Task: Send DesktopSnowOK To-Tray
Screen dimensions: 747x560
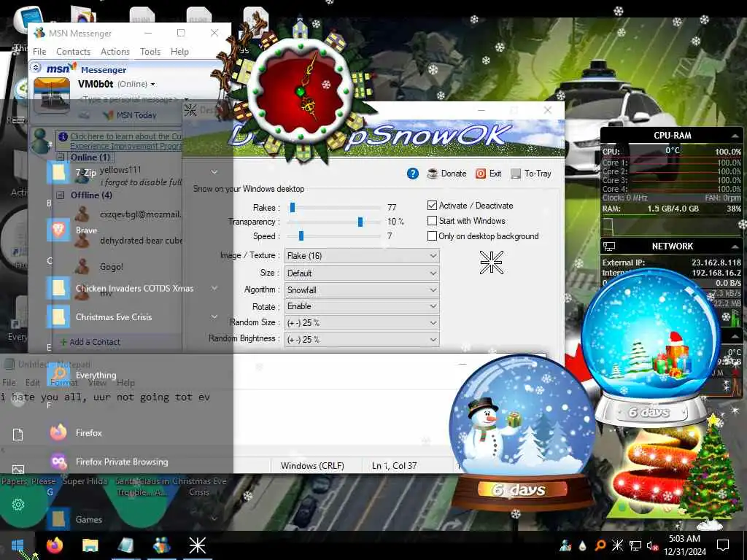Action: [x=531, y=174]
